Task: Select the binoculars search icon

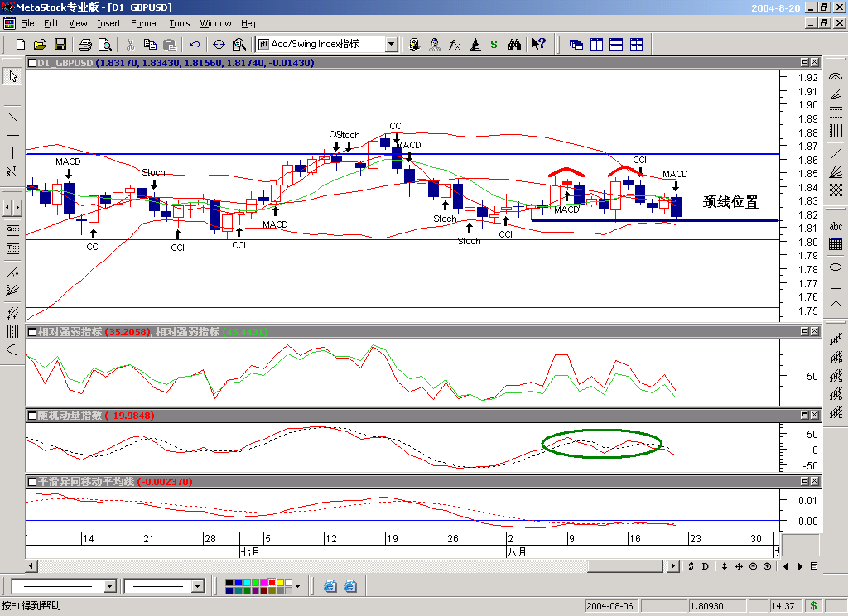Action: pyautogui.click(x=514, y=44)
